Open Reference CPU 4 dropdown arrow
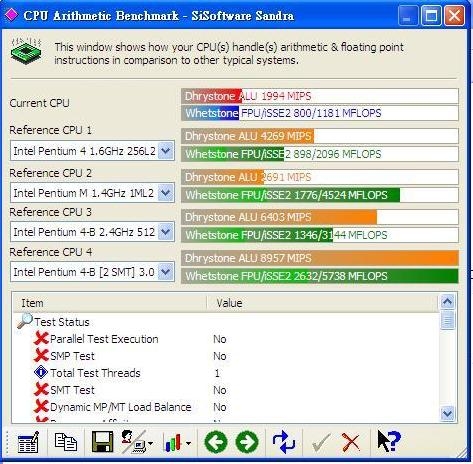 [x=166, y=272]
